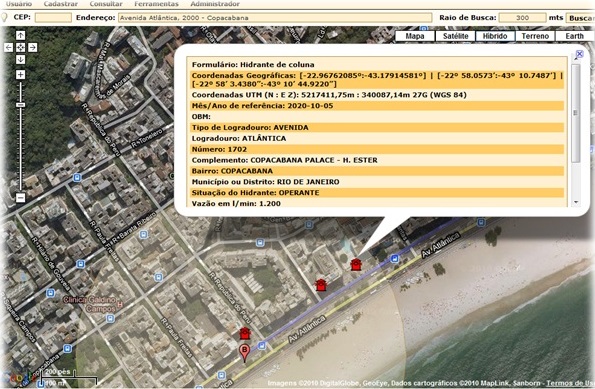Click the map zoom in plus button

pyautogui.click(x=20, y=74)
